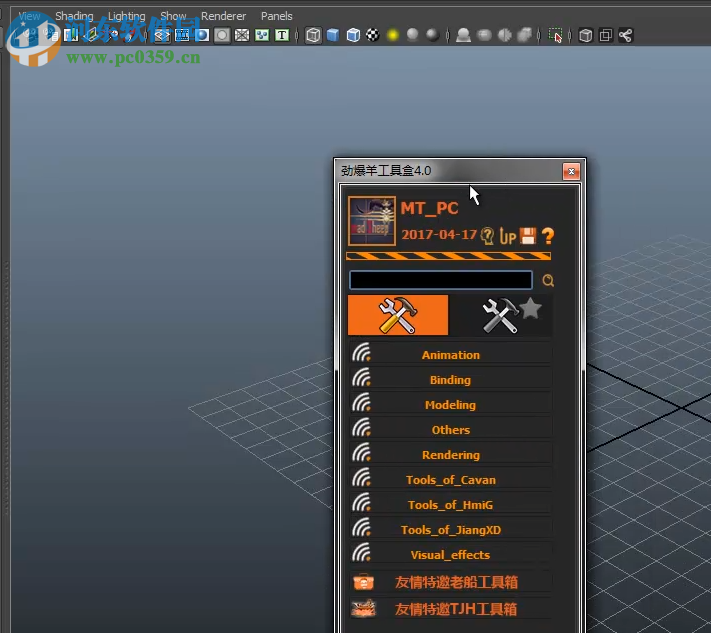Switch to the favorite tools star tab

tap(502, 315)
